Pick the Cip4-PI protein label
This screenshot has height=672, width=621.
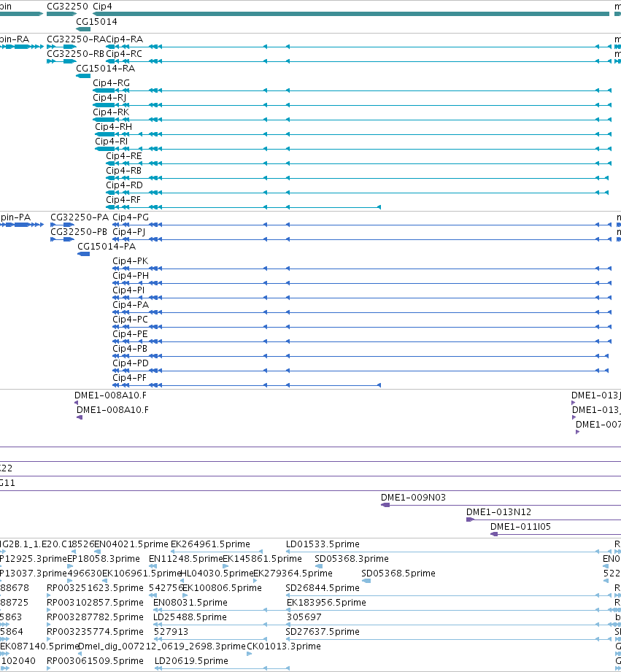[x=128, y=290]
